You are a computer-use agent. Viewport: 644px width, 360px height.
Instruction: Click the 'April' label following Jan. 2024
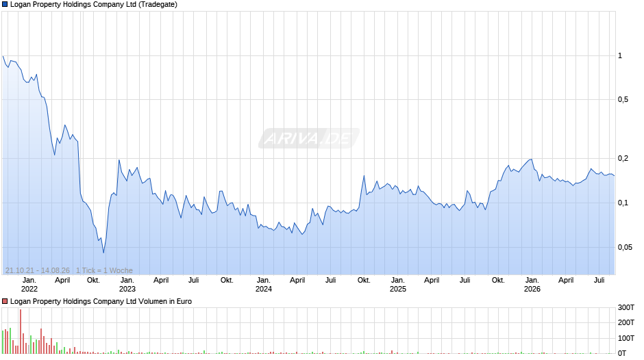(x=297, y=281)
